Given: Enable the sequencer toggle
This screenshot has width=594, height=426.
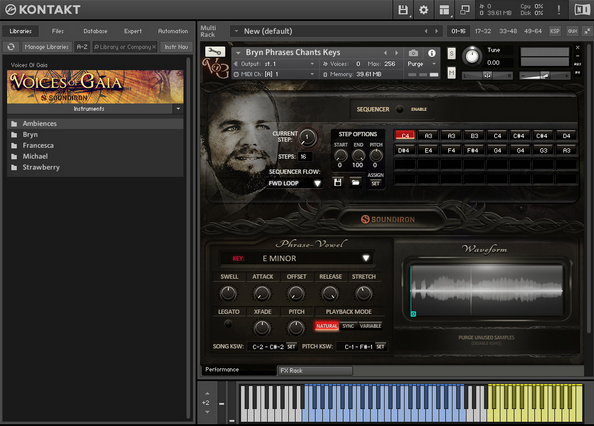Looking at the screenshot, I should coord(400,109).
